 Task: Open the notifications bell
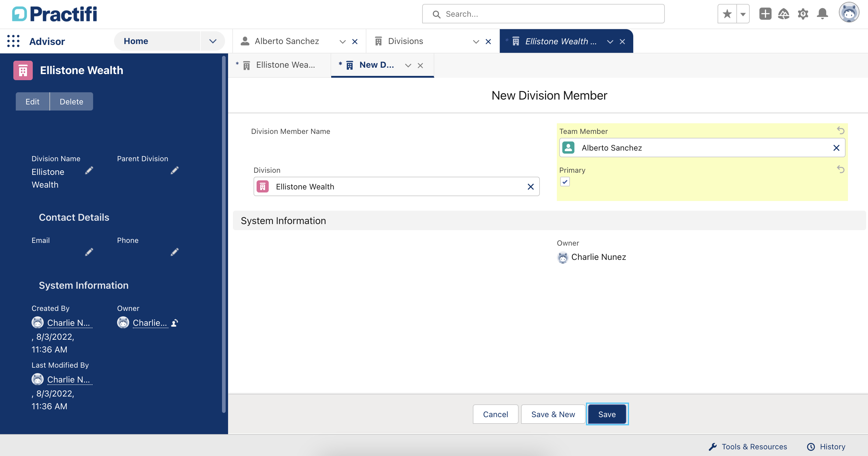(823, 14)
